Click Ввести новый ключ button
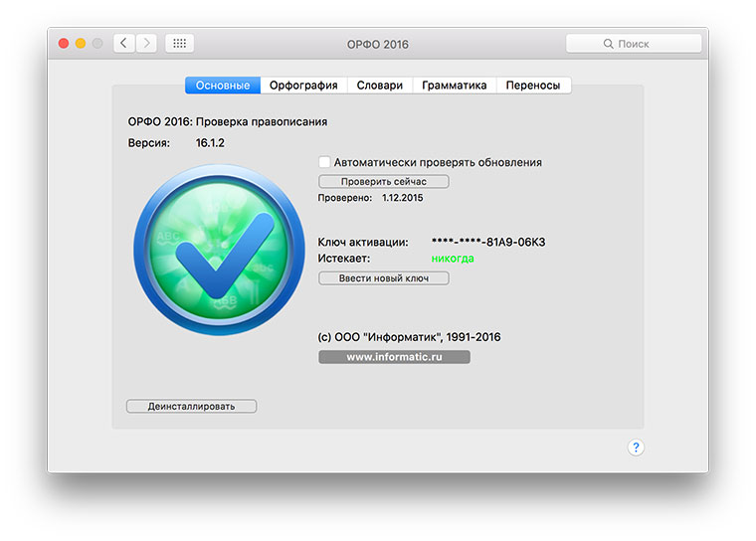756x541 pixels. click(384, 278)
